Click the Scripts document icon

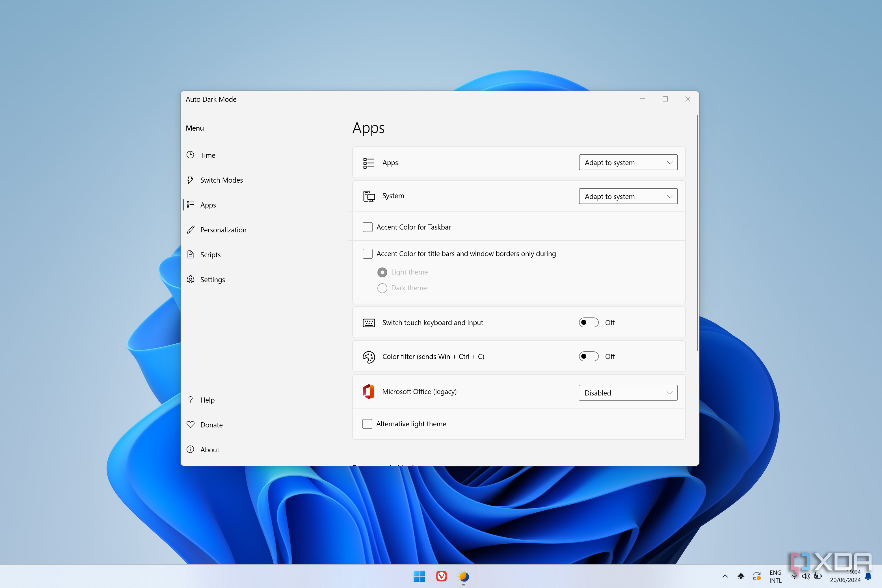click(x=191, y=255)
